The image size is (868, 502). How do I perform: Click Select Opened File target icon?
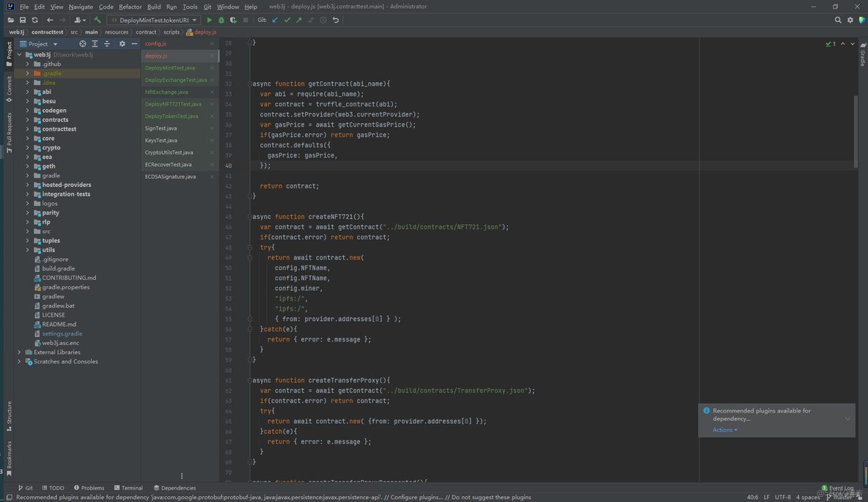coord(83,44)
